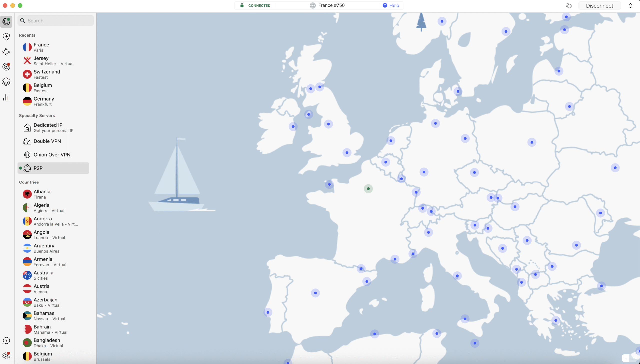This screenshot has height=364, width=640.
Task: Click the Warsaw server pin on map
Action: pyautogui.click(x=532, y=142)
